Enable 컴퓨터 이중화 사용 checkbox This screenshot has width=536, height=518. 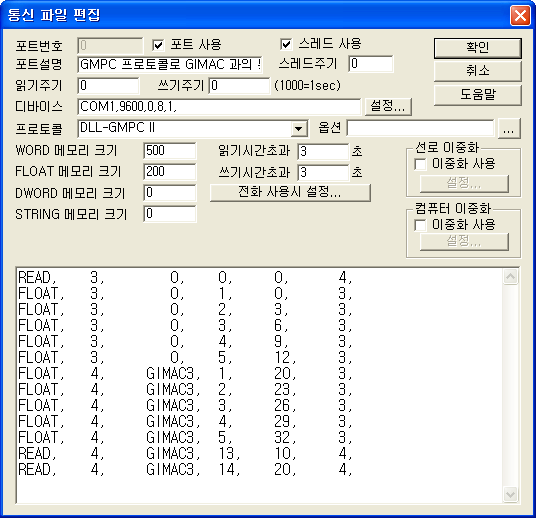coord(420,225)
